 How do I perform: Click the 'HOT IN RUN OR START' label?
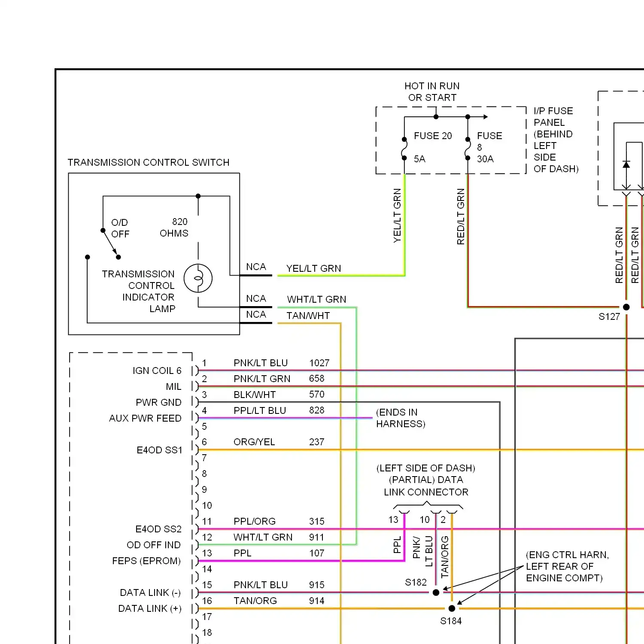(432, 92)
